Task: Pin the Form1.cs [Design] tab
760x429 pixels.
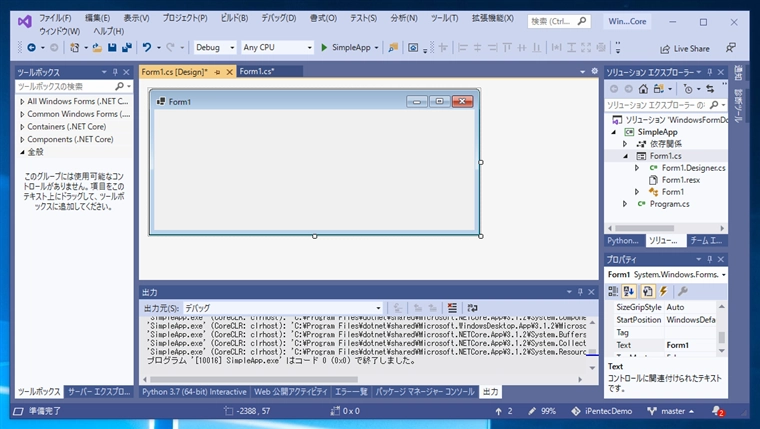Action: coord(217,72)
